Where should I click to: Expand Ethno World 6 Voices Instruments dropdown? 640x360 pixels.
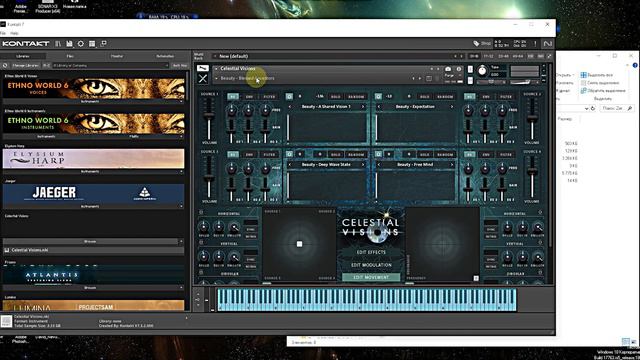[x=93, y=101]
